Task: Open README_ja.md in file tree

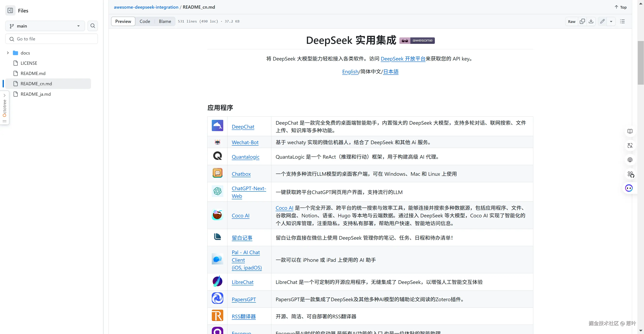Action: [x=35, y=94]
